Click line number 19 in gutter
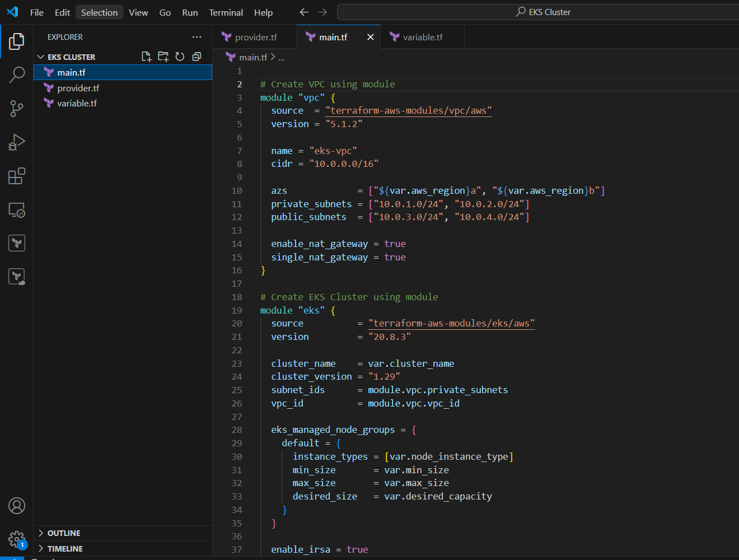739x560 pixels. point(237,310)
